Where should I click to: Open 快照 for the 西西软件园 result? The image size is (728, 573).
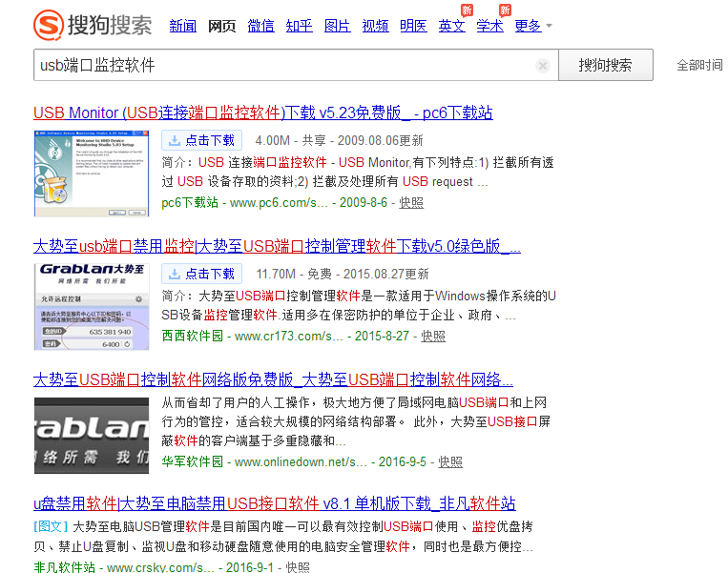pyautogui.click(x=433, y=336)
